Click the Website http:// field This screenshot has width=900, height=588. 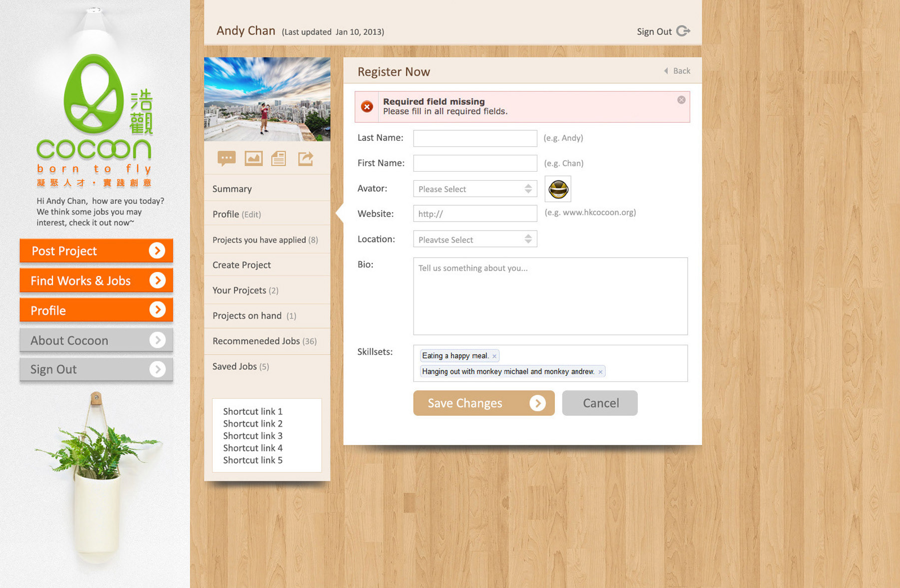click(475, 214)
